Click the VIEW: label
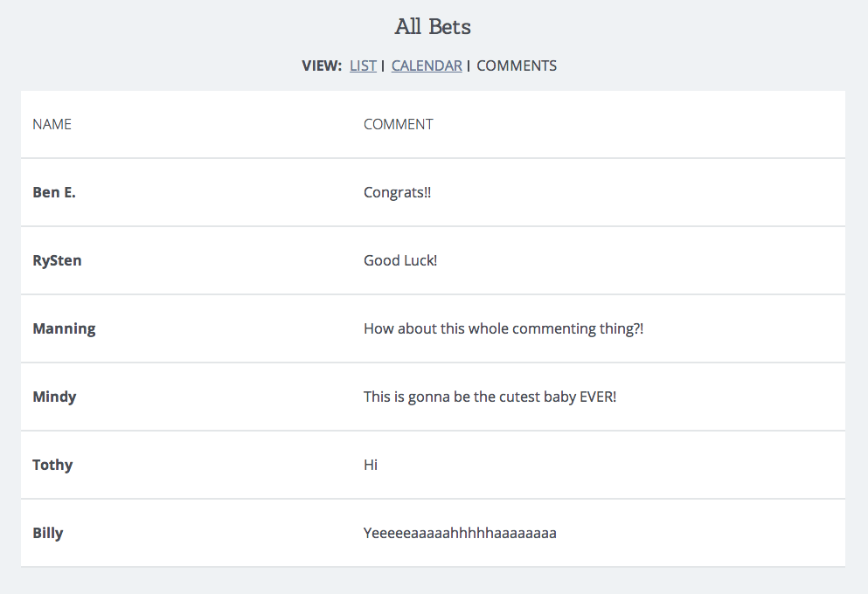 (323, 66)
